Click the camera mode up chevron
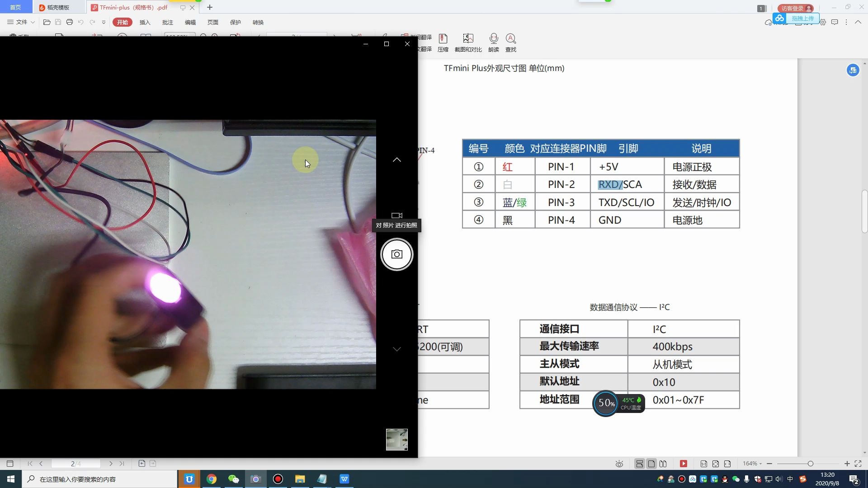 pos(396,160)
